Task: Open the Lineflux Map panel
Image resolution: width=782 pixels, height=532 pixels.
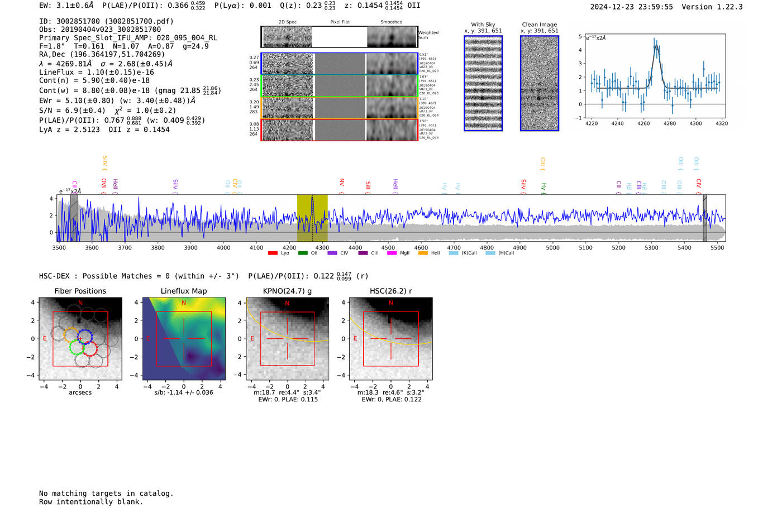Action: pyautogui.click(x=184, y=339)
